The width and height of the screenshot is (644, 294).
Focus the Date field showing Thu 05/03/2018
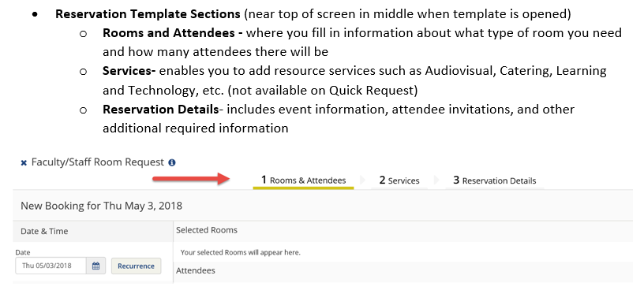pos(51,266)
